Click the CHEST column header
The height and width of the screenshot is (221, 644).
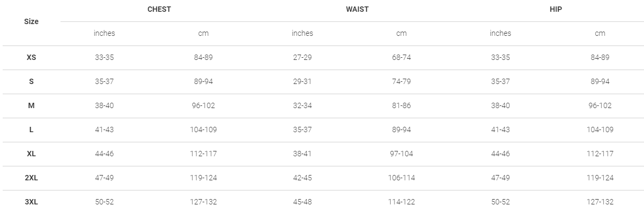click(x=159, y=10)
